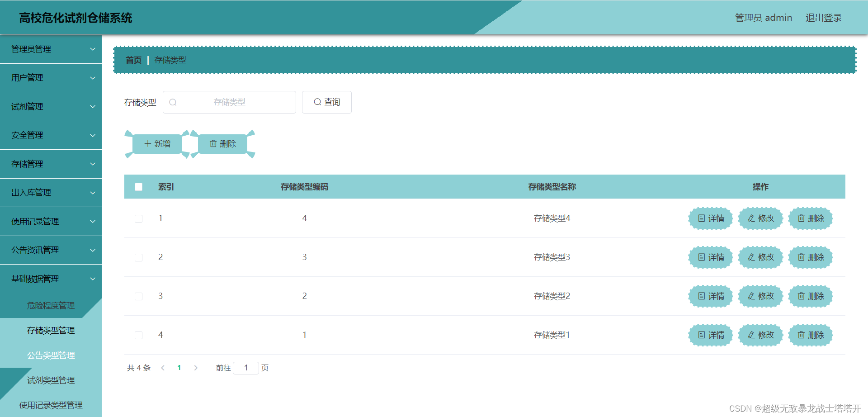
Task: Click the 操作 column header
Action: pyautogui.click(x=760, y=187)
